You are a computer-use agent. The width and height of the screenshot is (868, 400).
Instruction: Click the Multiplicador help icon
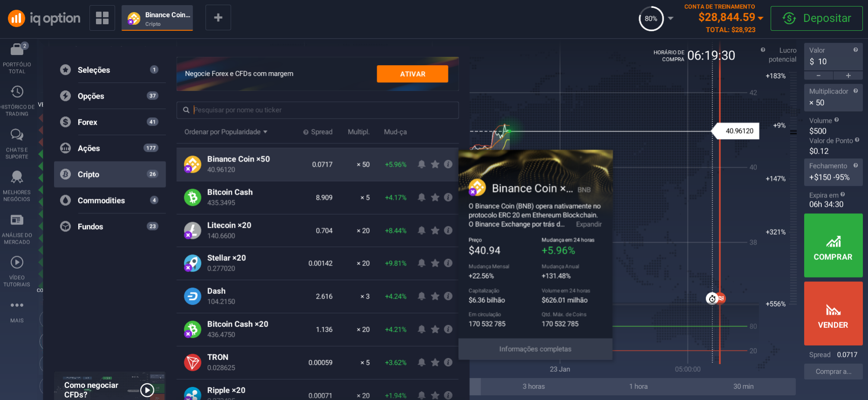pyautogui.click(x=855, y=91)
